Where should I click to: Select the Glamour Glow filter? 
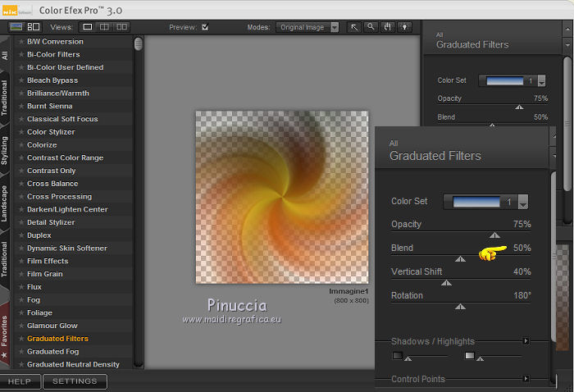tap(52, 326)
